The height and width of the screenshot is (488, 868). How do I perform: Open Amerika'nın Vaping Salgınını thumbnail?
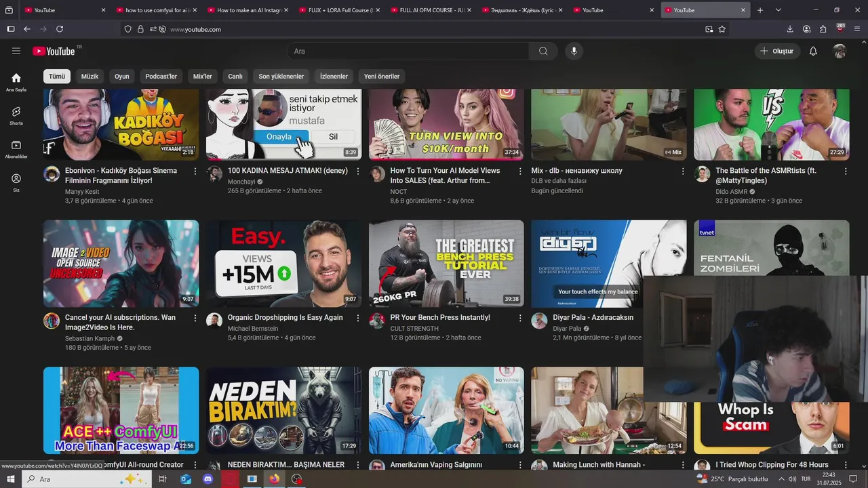click(x=446, y=411)
